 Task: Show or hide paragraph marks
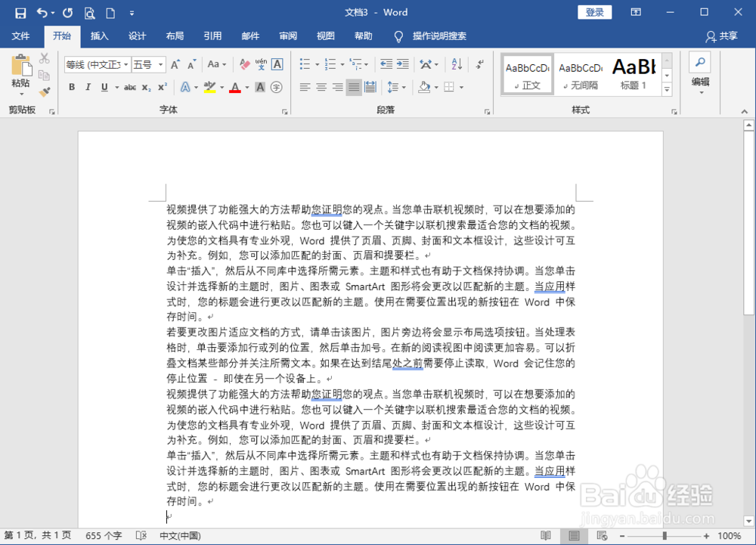pyautogui.click(x=480, y=64)
